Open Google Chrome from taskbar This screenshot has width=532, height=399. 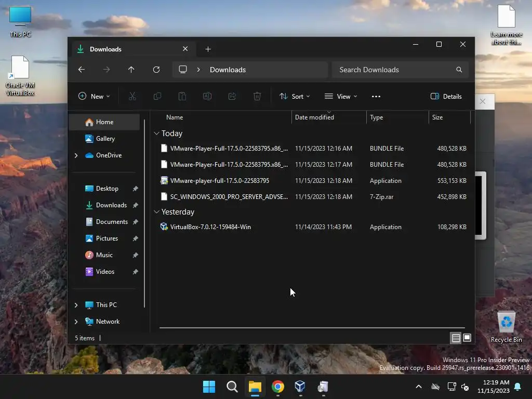[278, 387]
